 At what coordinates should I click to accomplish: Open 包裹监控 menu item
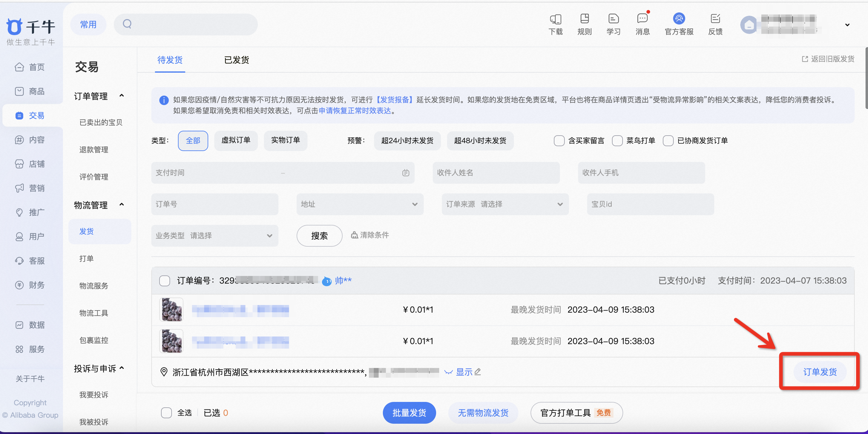94,340
